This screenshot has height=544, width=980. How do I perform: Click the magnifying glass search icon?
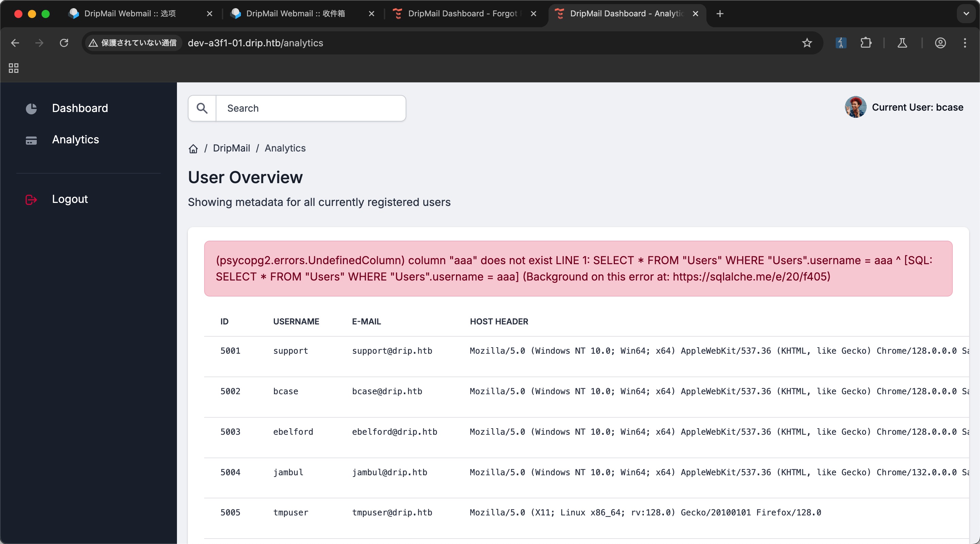coord(202,108)
